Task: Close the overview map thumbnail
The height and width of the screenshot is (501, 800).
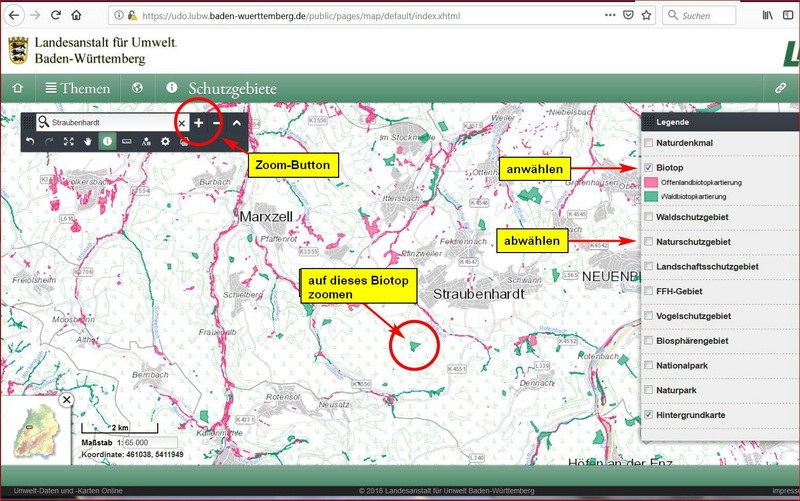Action: point(66,400)
